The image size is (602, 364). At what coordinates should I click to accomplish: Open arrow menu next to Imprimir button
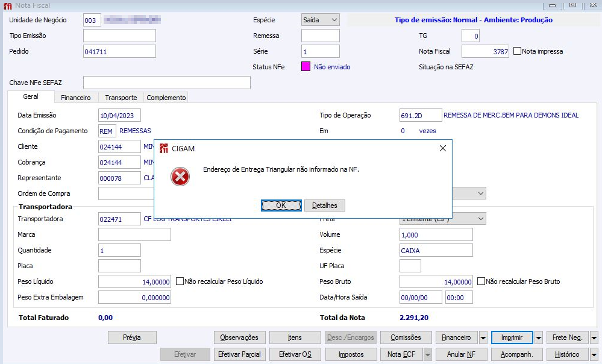point(538,338)
